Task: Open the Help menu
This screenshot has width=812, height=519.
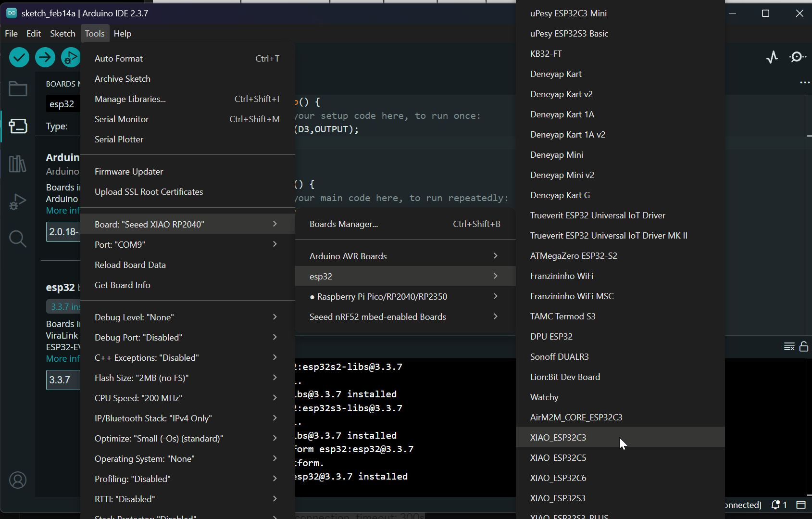Action: tap(123, 33)
